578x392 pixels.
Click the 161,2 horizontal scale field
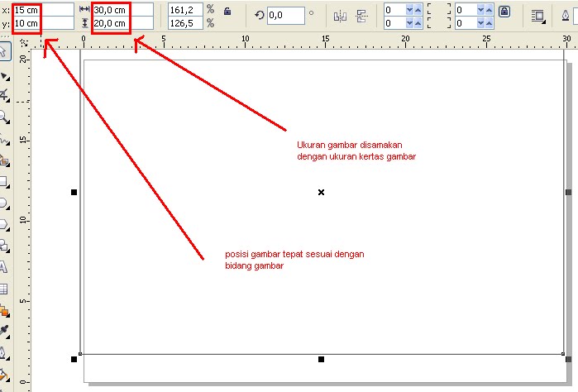pos(185,10)
